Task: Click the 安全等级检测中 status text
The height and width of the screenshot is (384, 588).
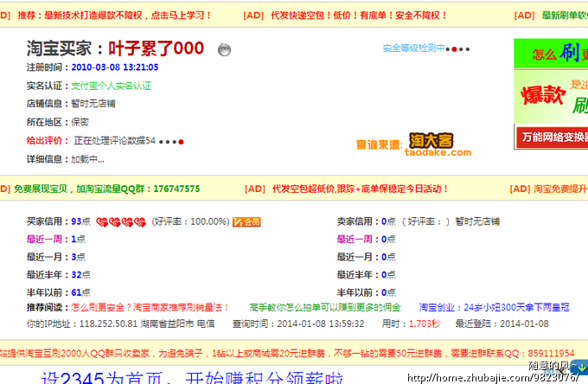Action: pos(413,48)
